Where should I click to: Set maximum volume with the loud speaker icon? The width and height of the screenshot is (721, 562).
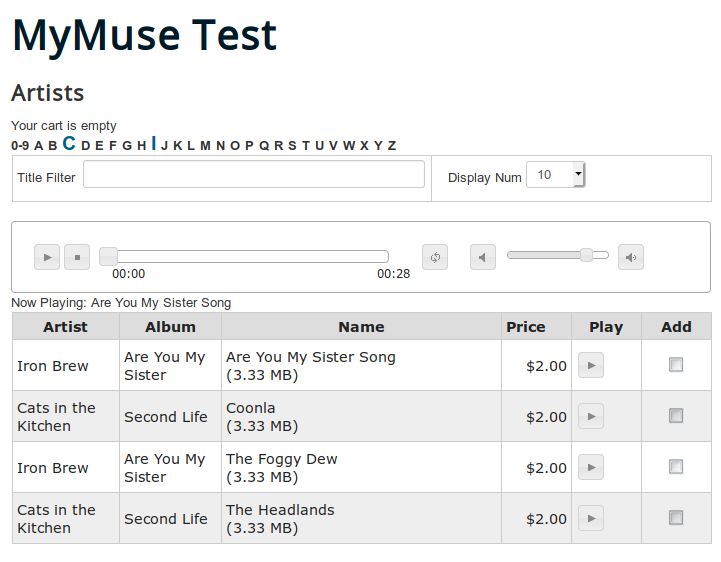click(631, 257)
